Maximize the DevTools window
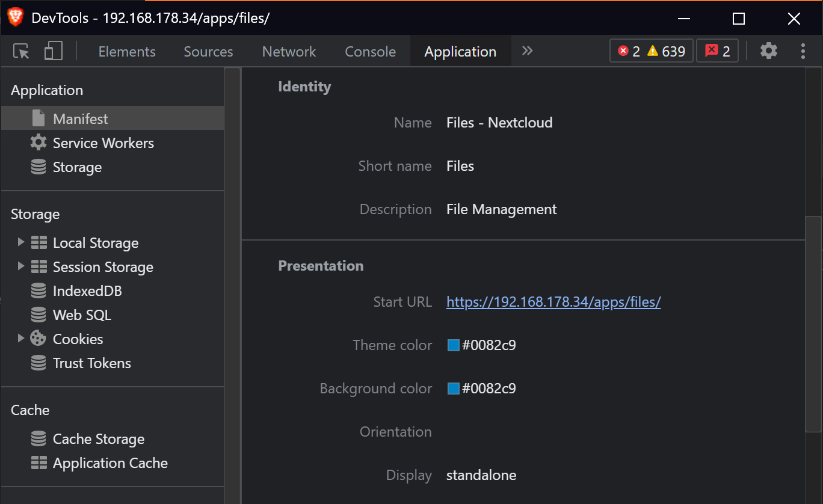Viewport: 823px width, 504px height. tap(739, 19)
